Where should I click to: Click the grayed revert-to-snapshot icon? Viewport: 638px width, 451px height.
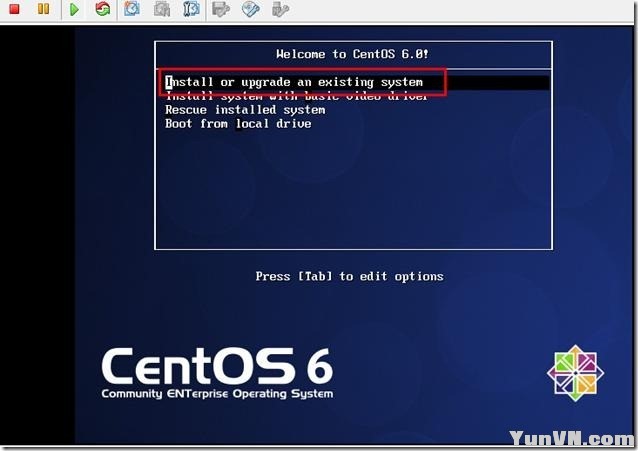[x=162, y=9]
